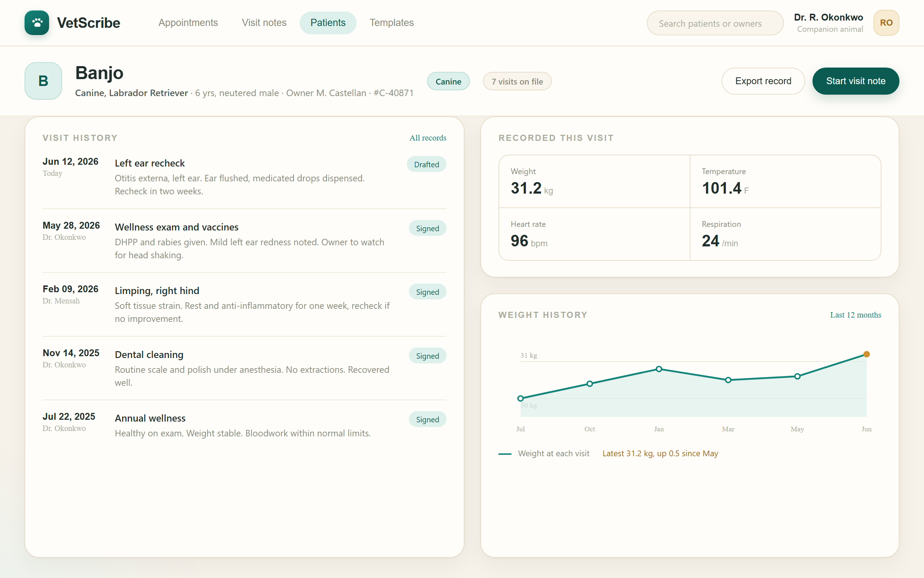Start a new visit note
924x578 pixels.
pos(855,81)
